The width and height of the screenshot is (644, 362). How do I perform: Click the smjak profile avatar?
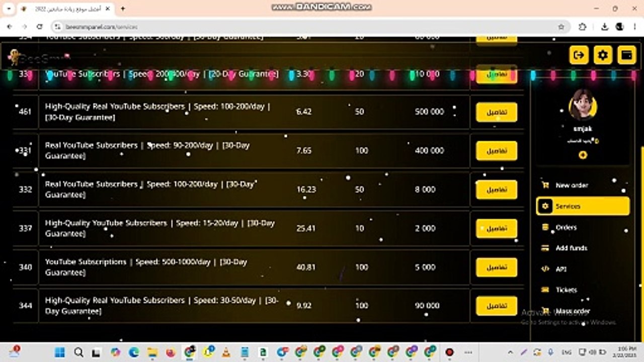coord(583,105)
